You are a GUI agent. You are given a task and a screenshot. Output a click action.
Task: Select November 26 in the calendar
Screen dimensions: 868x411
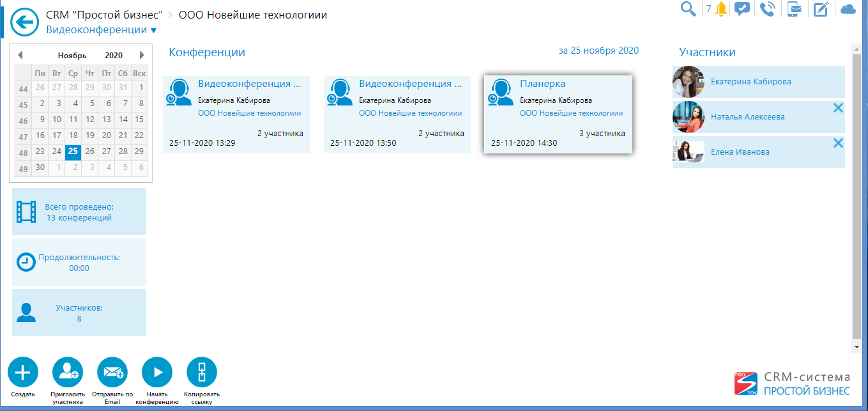point(90,151)
